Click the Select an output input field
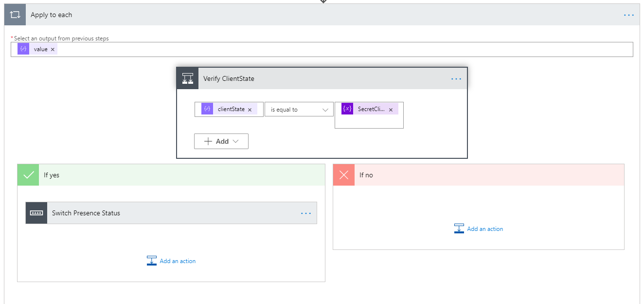 click(x=340, y=49)
